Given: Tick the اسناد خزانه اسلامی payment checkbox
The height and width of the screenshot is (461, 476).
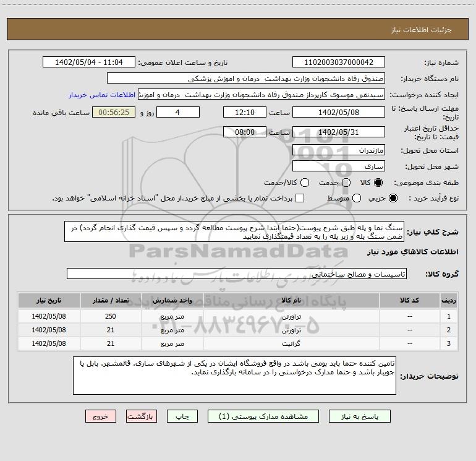Looking at the screenshot, I should coord(300,198).
